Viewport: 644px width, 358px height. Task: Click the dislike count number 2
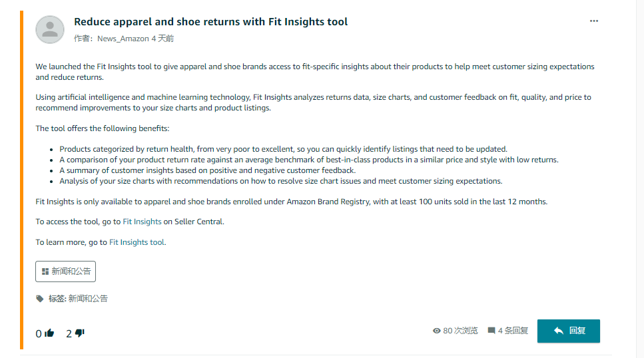[x=69, y=333]
